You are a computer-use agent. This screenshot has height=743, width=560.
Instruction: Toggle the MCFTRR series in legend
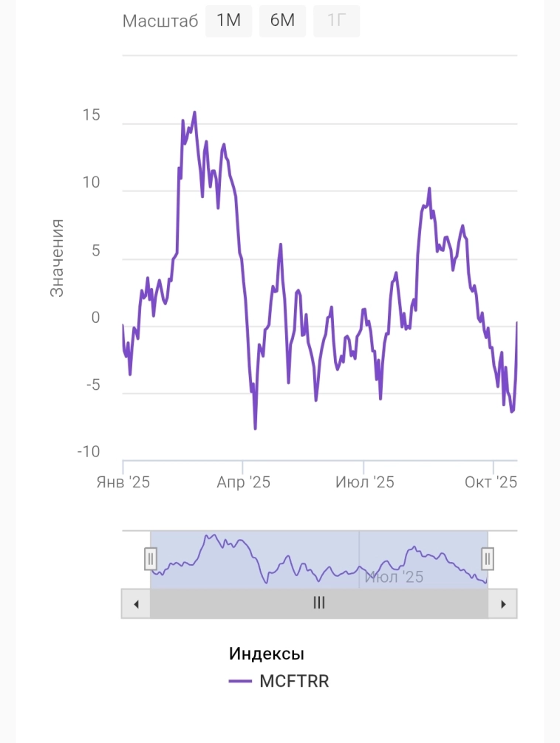click(294, 681)
